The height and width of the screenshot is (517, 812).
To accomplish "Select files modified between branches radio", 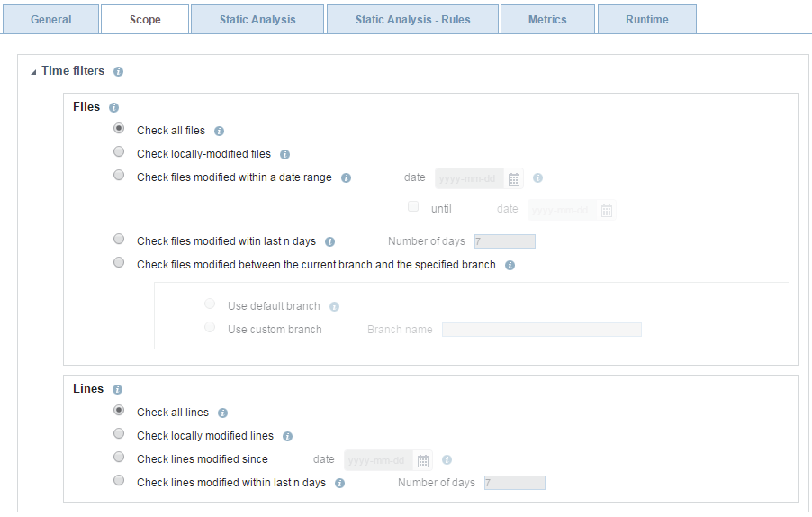I will point(119,262).
